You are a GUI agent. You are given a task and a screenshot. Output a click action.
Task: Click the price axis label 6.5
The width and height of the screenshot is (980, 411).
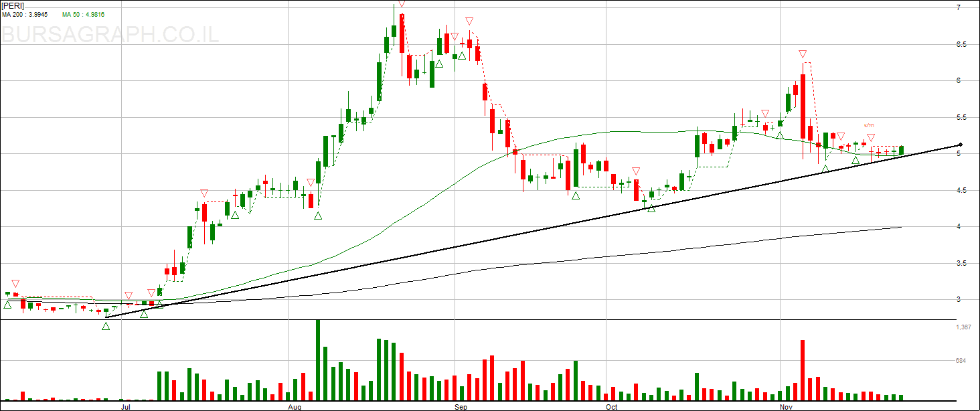961,44
